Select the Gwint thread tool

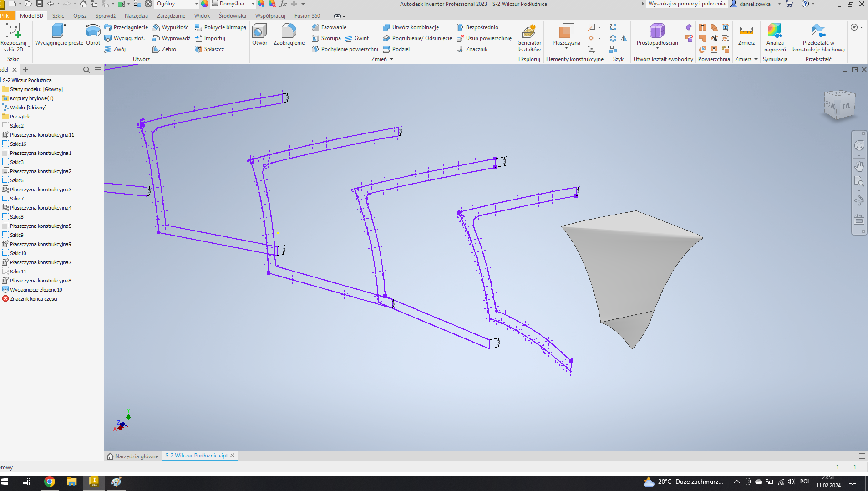(x=357, y=38)
